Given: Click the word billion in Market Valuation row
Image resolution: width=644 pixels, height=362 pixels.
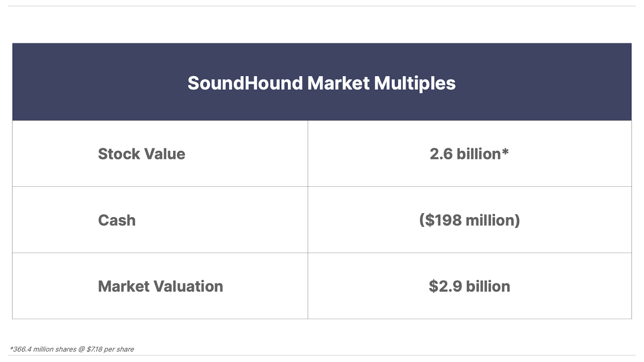Looking at the screenshot, I should (x=488, y=286).
